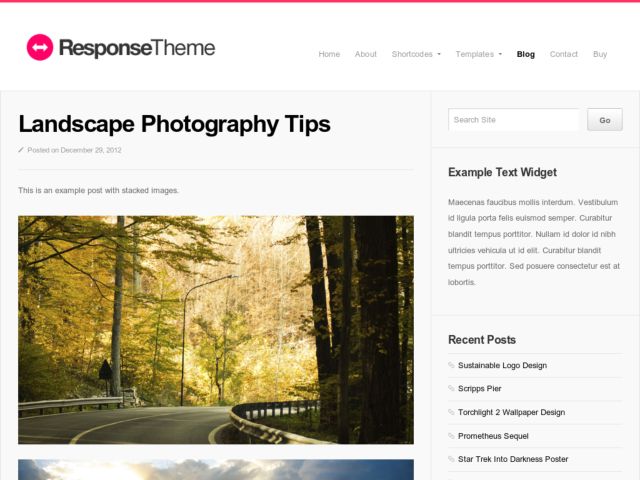Select the Blog menu item
This screenshot has width=640, height=480.
point(526,54)
